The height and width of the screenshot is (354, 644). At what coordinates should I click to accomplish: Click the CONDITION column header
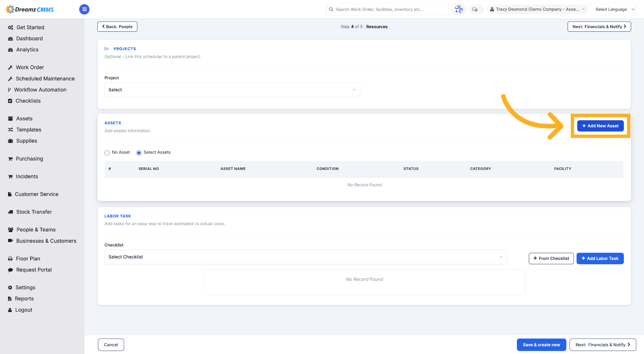click(x=328, y=169)
